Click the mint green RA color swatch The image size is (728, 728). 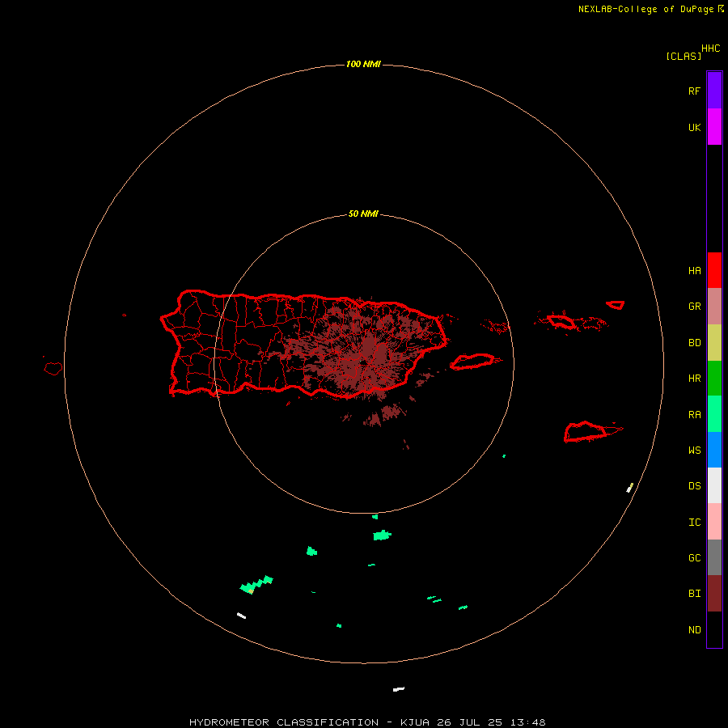click(x=714, y=414)
